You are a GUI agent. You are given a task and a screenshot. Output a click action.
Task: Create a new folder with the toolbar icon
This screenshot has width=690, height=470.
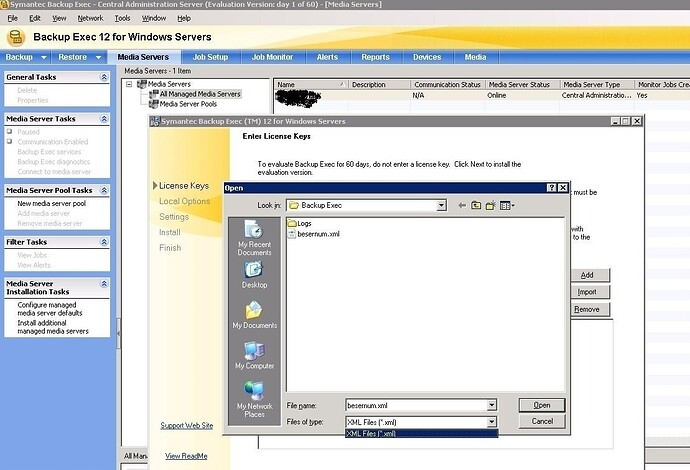pyautogui.click(x=490, y=206)
